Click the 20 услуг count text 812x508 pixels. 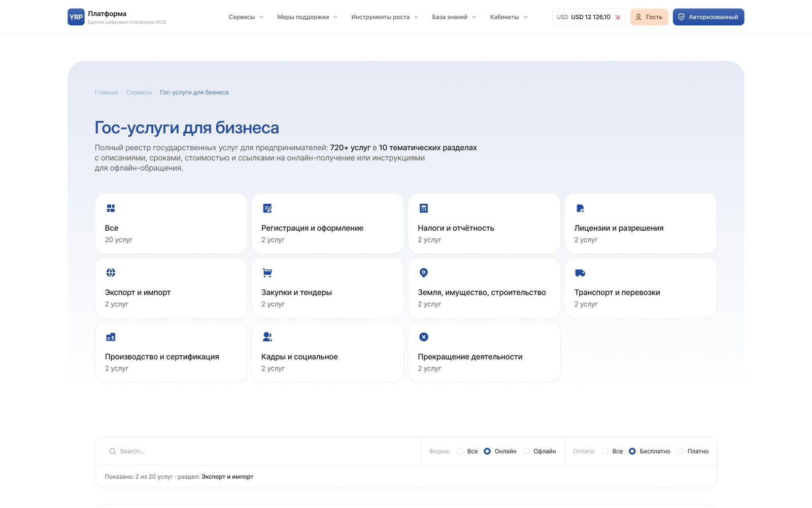(118, 240)
